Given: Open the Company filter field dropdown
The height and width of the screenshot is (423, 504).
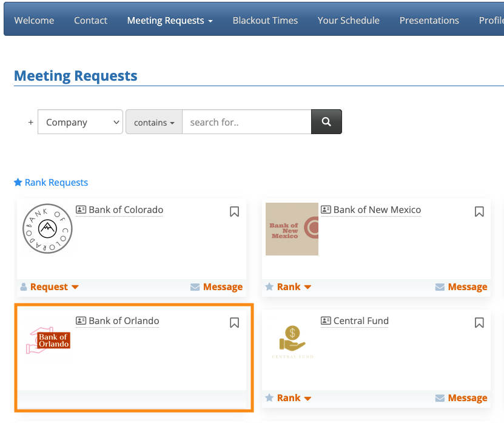Looking at the screenshot, I should 80,122.
